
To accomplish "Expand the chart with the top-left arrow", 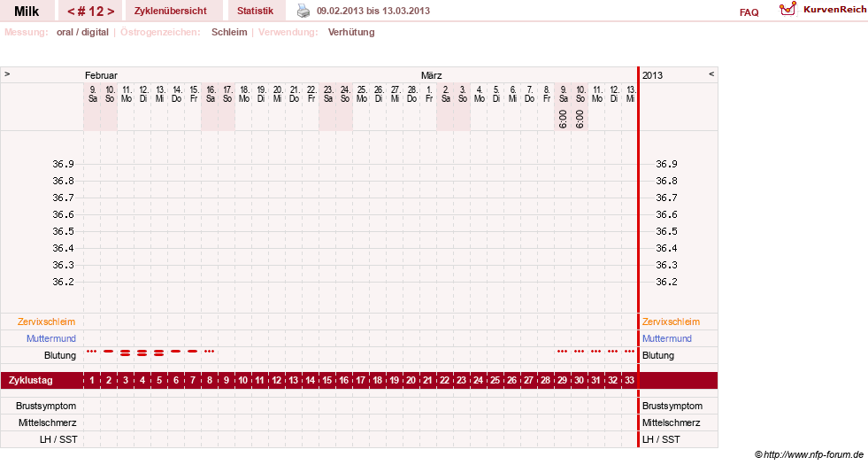I will [7, 74].
